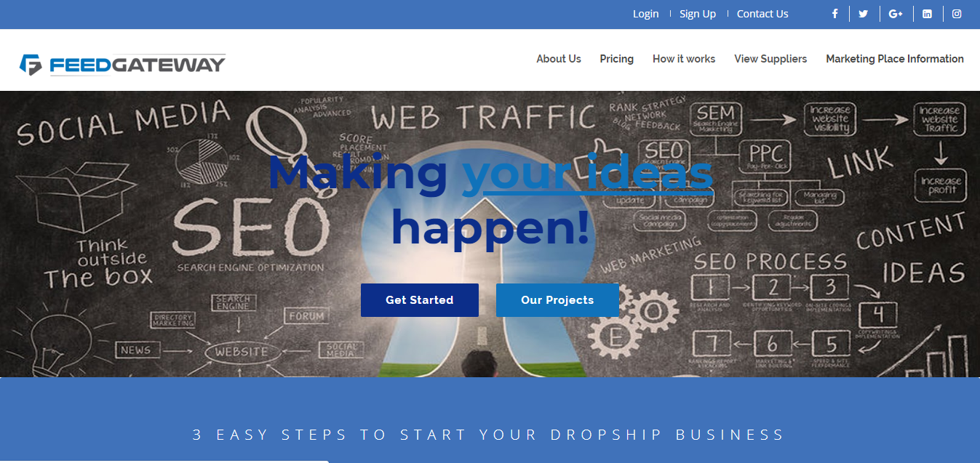Open the Twitter social icon
The image size is (980, 463).
[863, 14]
